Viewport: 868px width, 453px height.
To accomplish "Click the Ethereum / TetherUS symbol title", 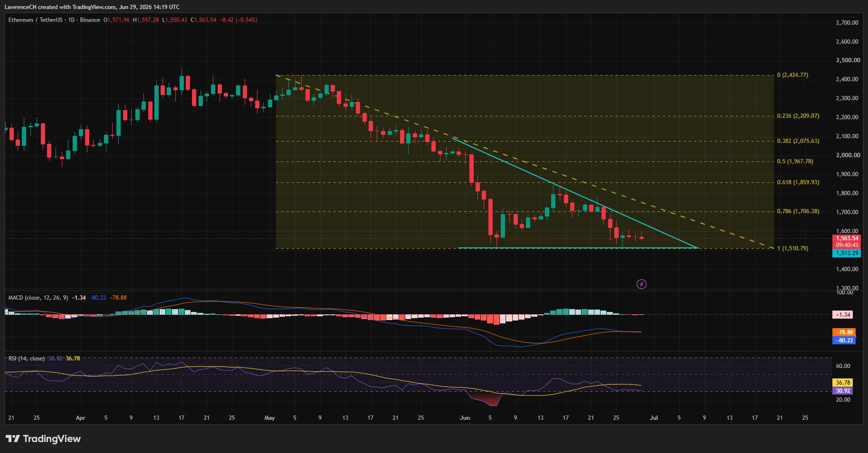I will pyautogui.click(x=35, y=20).
